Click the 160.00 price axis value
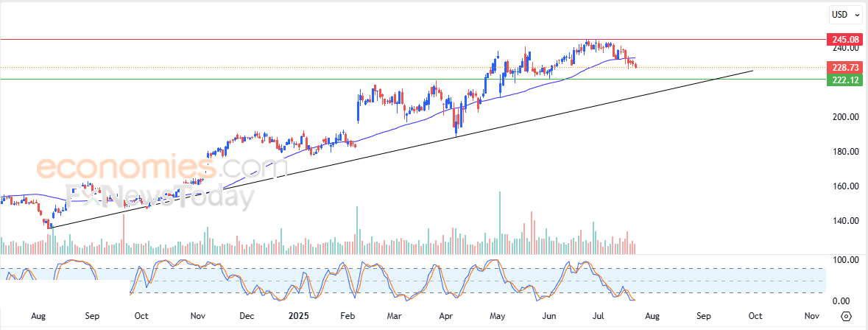868x330 pixels. 847,186
